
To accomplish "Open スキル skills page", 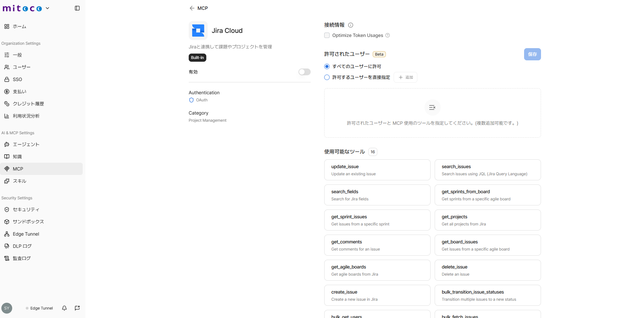I will tap(41, 181).
